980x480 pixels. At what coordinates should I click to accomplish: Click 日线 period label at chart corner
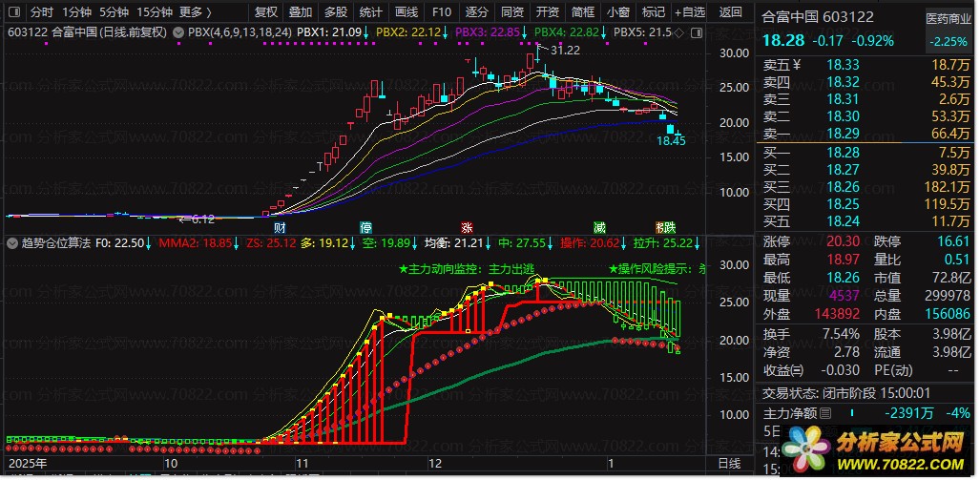[x=729, y=464]
